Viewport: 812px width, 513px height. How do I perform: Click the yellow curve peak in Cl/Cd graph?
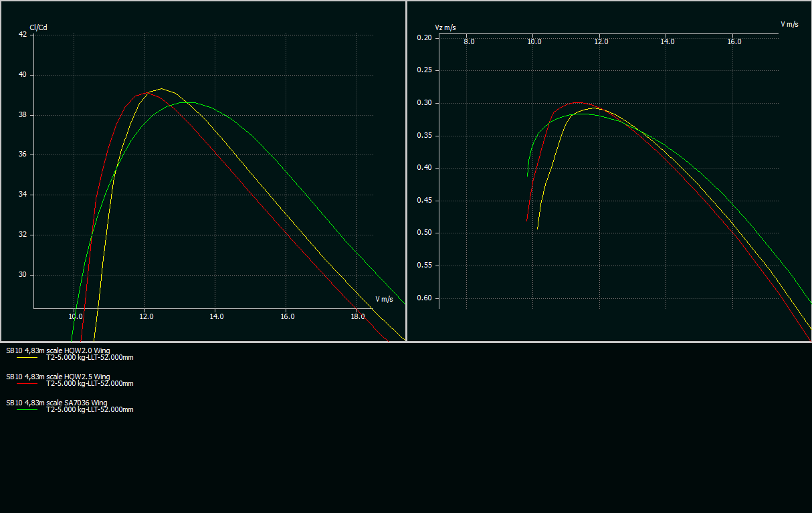click(161, 88)
